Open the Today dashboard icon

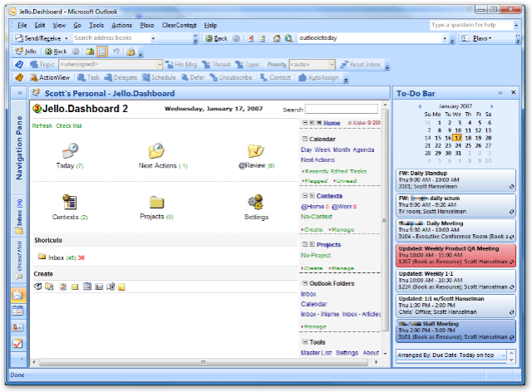click(x=70, y=151)
